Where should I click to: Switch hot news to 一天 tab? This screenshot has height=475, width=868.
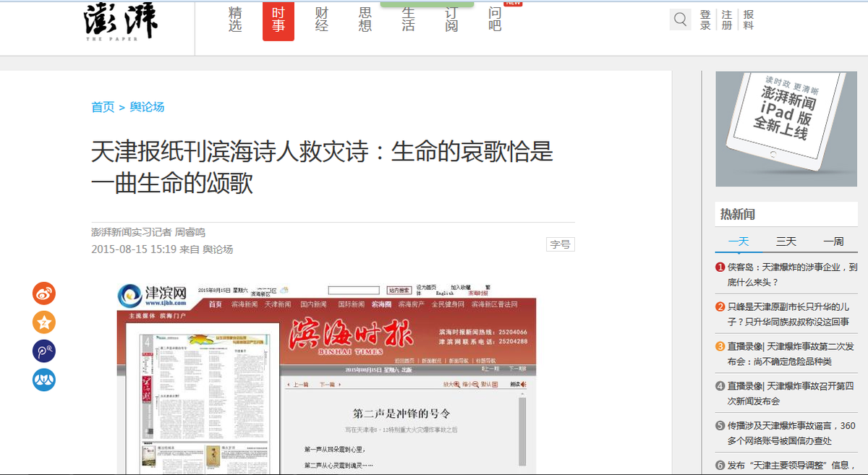739,241
